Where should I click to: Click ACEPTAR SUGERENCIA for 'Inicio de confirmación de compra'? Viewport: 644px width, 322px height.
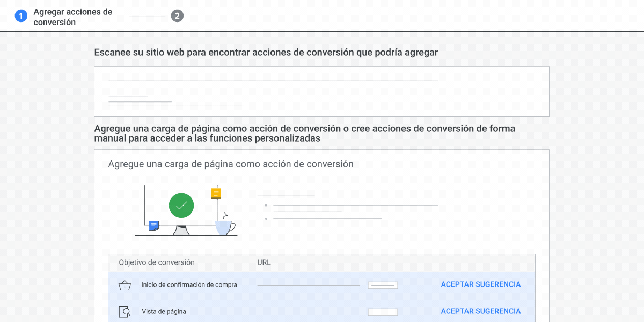click(x=480, y=284)
